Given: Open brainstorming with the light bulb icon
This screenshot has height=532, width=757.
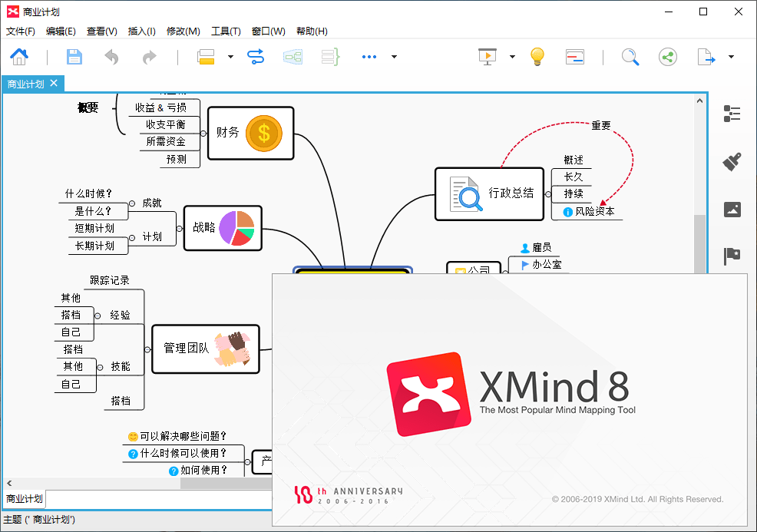Looking at the screenshot, I should (537, 57).
